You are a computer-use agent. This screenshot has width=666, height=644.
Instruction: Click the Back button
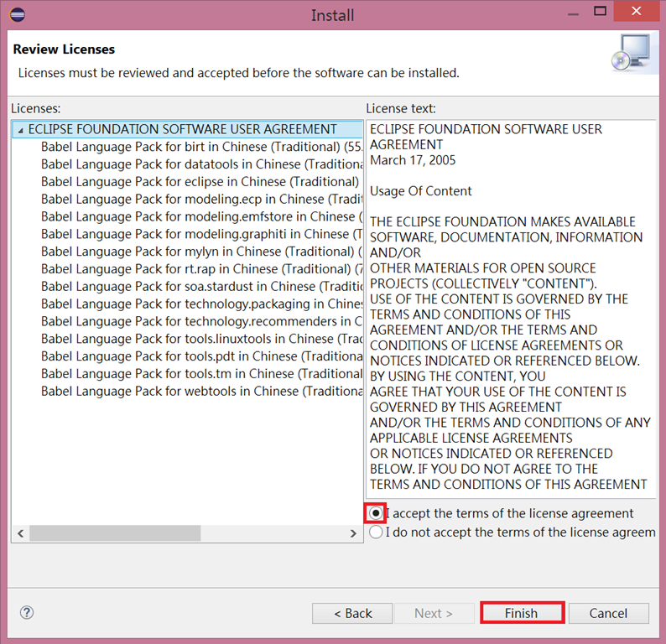pos(352,614)
